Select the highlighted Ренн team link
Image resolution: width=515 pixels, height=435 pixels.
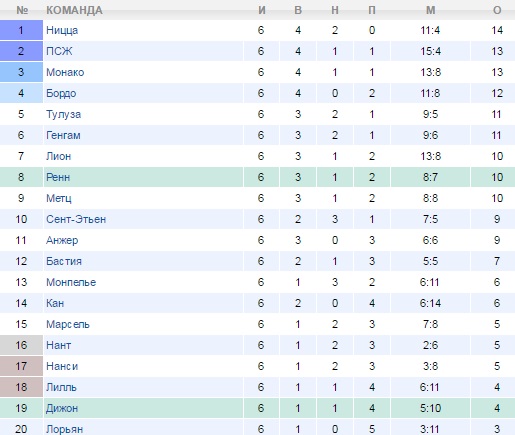[x=58, y=177]
